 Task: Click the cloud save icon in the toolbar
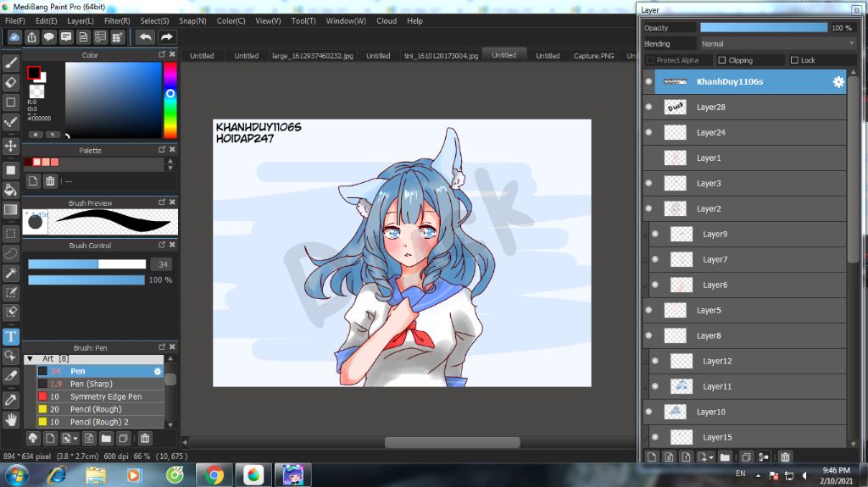click(14, 37)
